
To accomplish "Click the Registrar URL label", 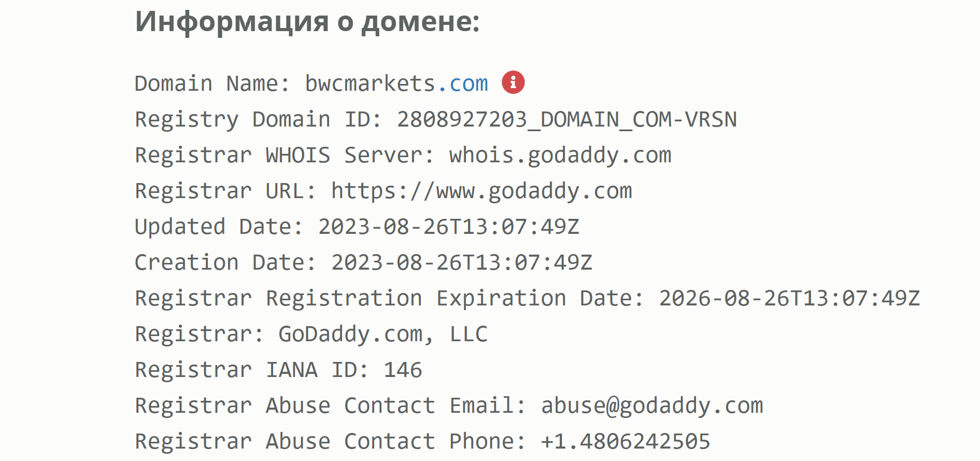I will [x=225, y=191].
